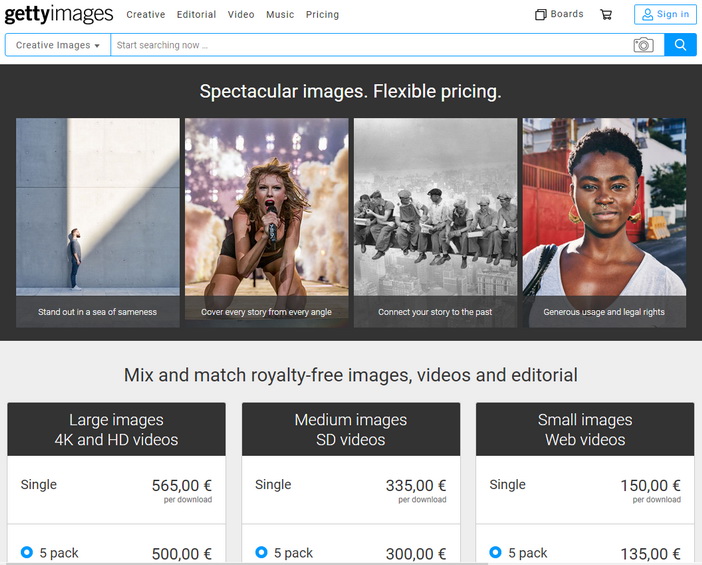Open the Creative menu
The image size is (702, 565).
click(x=146, y=15)
